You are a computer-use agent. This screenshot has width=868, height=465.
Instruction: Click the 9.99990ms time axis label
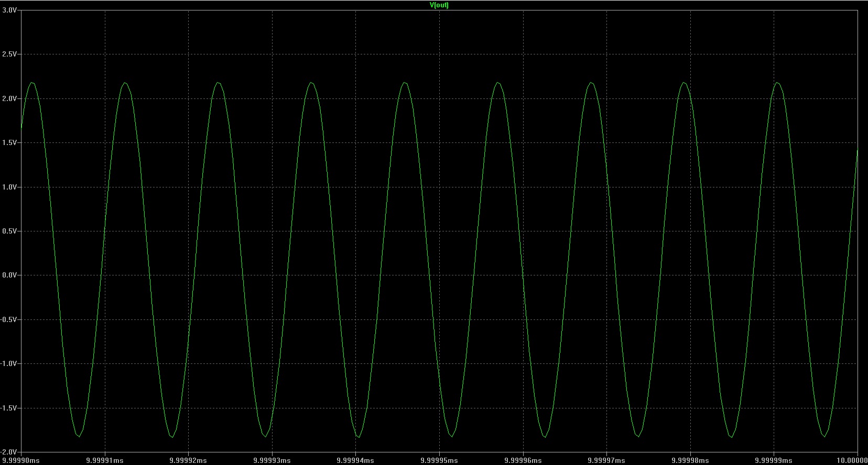tap(21, 460)
